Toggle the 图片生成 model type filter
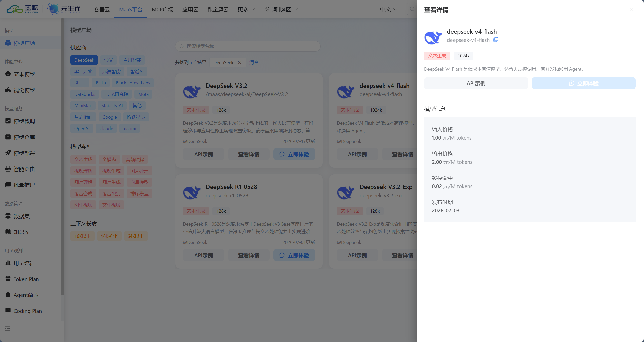 click(111, 182)
